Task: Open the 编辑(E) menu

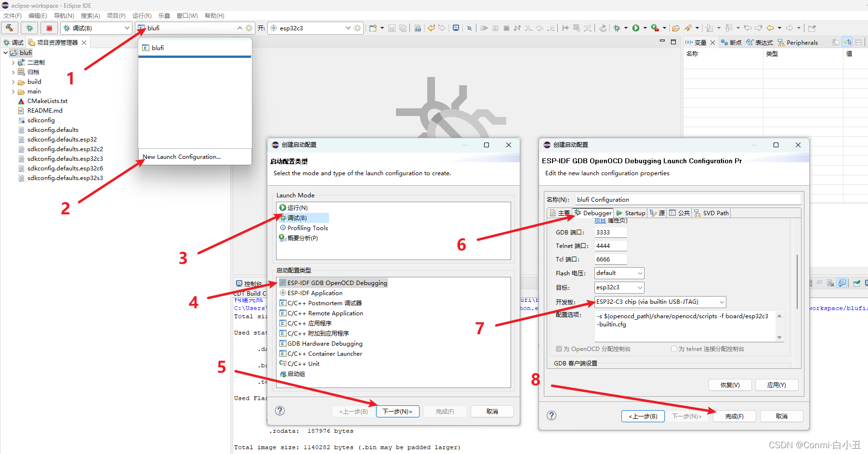Action: (38, 15)
